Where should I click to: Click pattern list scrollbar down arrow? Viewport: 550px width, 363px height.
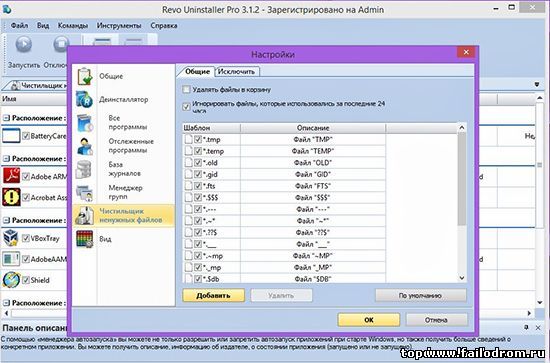[x=462, y=278]
